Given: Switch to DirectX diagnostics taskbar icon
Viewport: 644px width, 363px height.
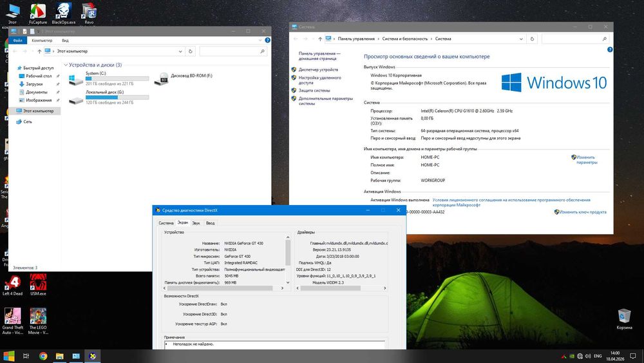Looking at the screenshot, I should (92, 356).
